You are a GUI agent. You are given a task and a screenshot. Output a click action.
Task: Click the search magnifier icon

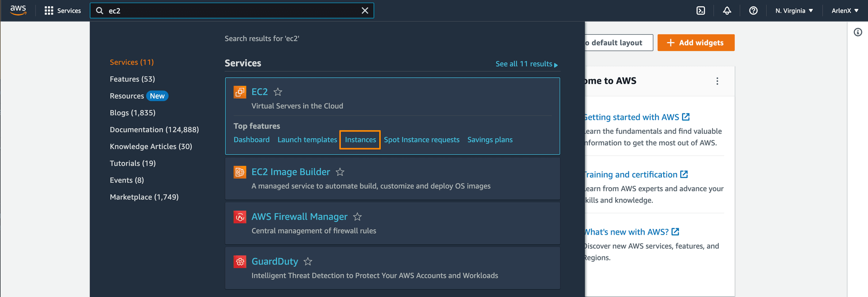coord(100,10)
